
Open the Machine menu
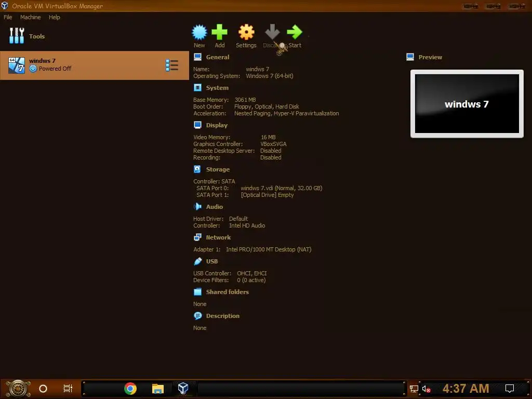click(x=31, y=17)
